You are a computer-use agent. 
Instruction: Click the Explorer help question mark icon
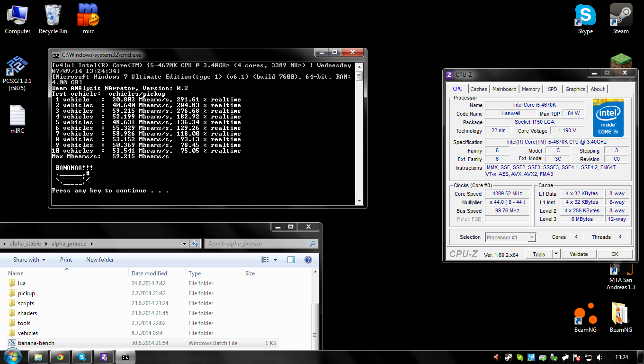click(308, 260)
